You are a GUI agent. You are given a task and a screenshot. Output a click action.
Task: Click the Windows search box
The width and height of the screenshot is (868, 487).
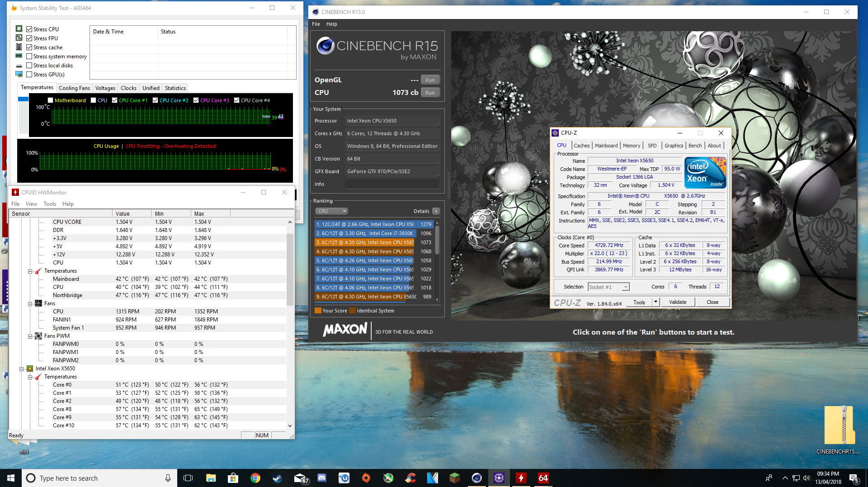click(99, 478)
